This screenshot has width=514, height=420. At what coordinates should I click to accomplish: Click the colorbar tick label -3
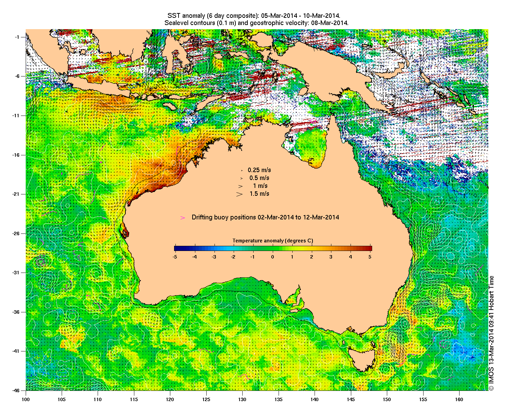click(x=214, y=256)
